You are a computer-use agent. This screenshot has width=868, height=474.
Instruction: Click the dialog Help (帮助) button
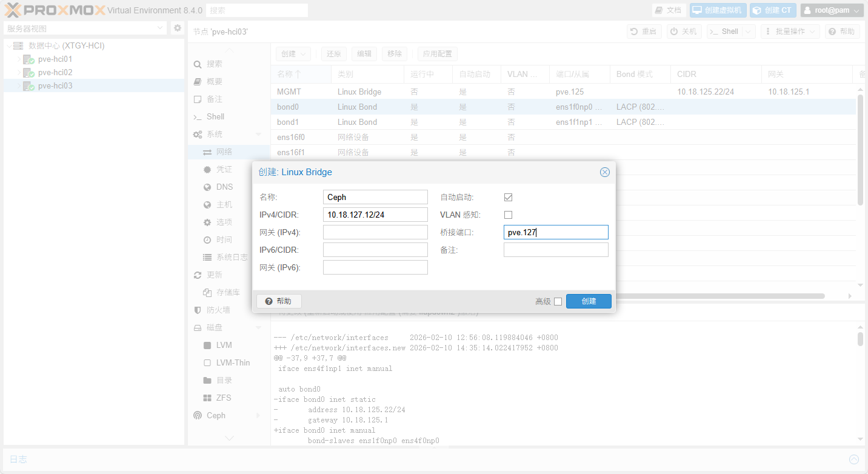[x=279, y=301]
